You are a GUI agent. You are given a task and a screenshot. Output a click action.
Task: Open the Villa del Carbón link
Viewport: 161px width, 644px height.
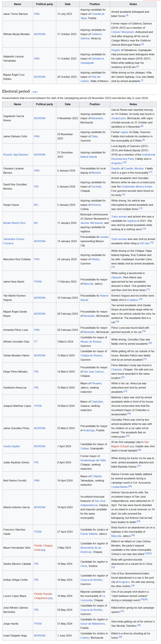point(90,79)
